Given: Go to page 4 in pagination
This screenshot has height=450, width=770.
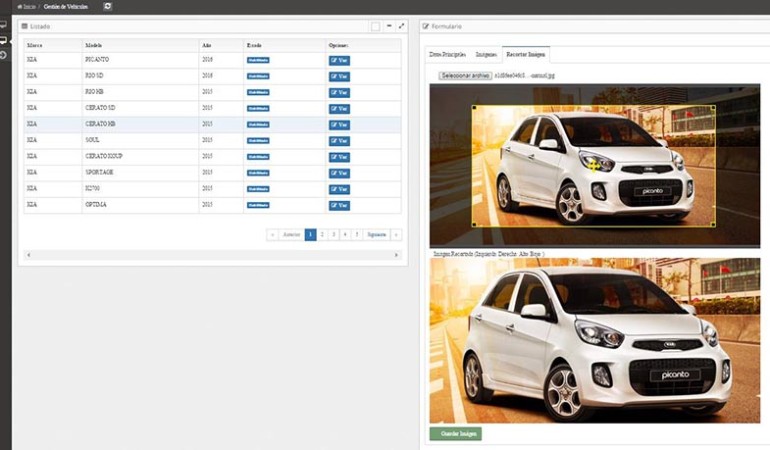Looking at the screenshot, I should (345, 235).
